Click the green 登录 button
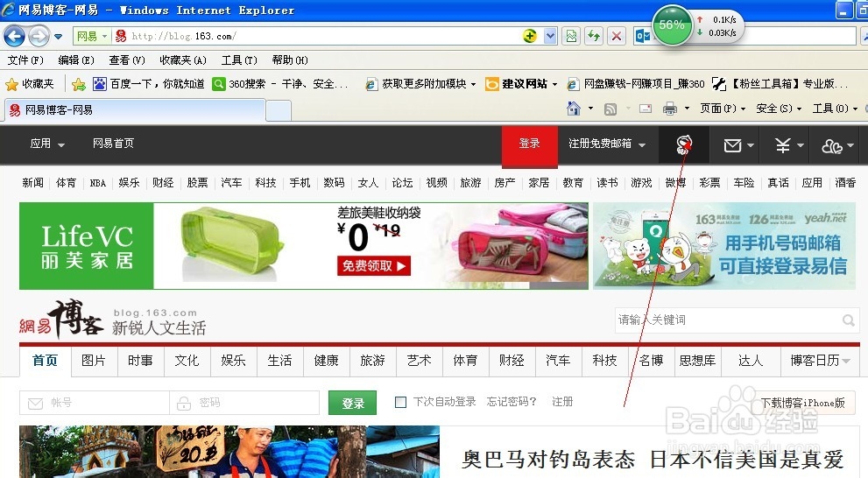 click(x=353, y=404)
